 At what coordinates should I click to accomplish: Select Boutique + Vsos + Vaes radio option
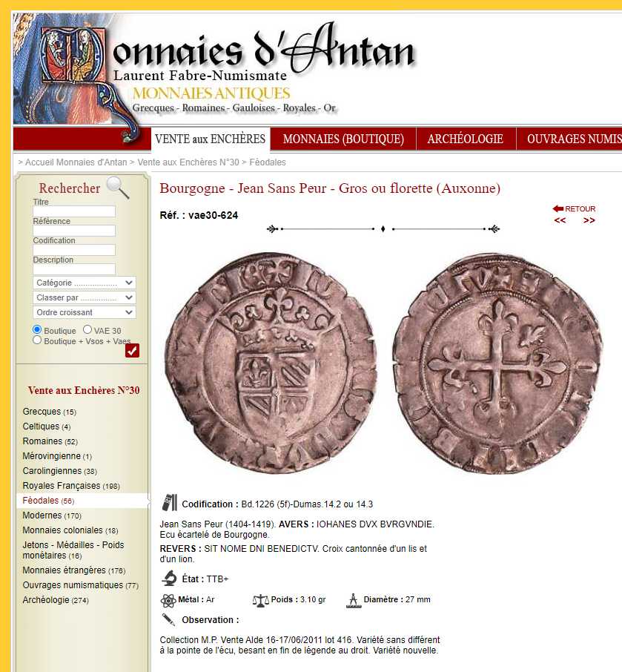(37, 340)
